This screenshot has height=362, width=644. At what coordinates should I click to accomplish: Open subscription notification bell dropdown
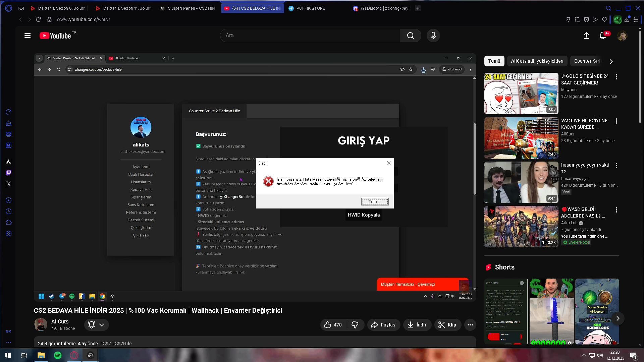[96, 325]
